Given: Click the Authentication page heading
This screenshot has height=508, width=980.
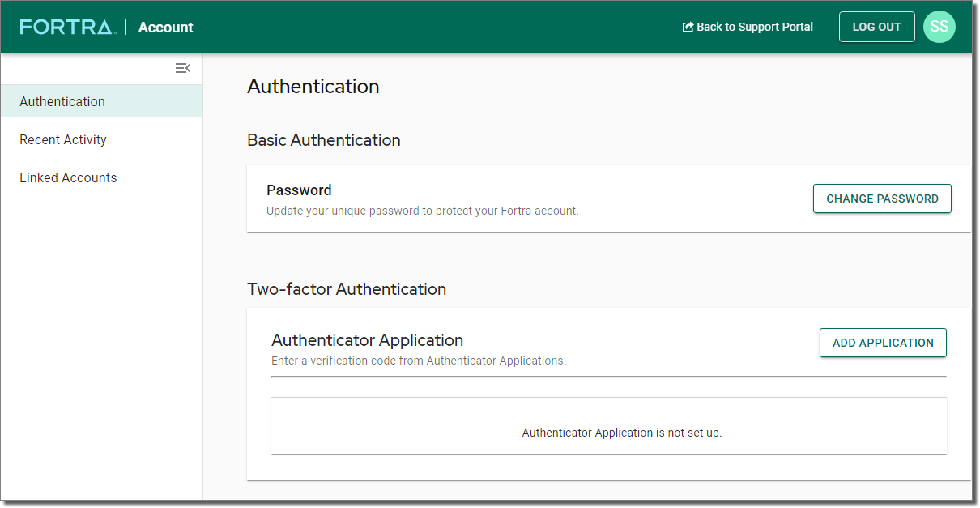Looking at the screenshot, I should 313,87.
